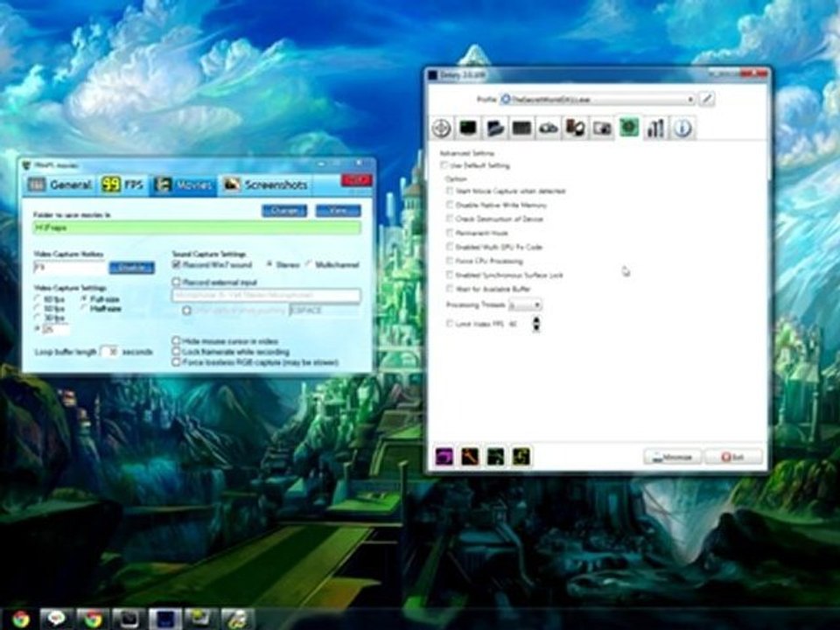
Task: Select the 60 fps radio option
Action: coord(38,299)
